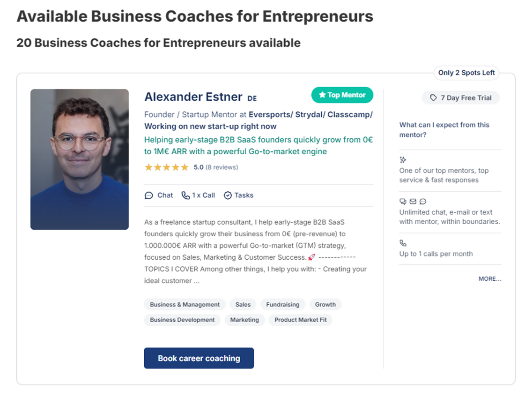The height and width of the screenshot is (398, 532).
Task: Click the phone icon beside 1 x Call
Action: coord(185,195)
